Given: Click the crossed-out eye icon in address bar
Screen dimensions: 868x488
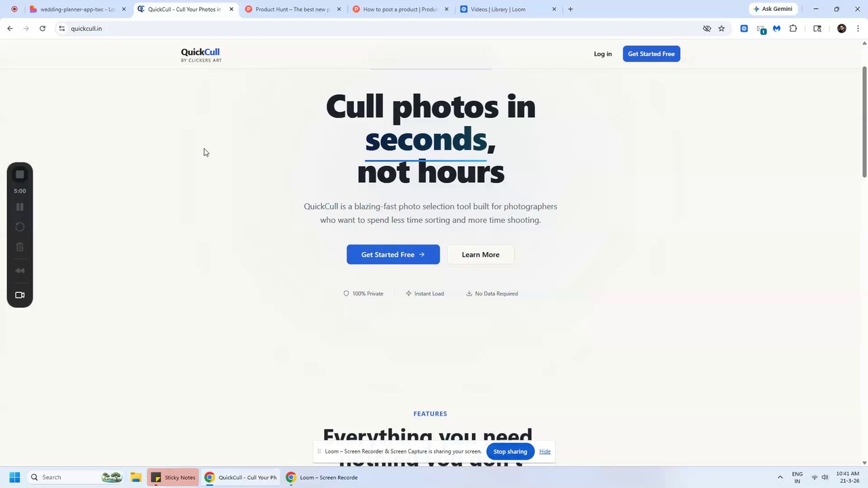Looking at the screenshot, I should coord(707,28).
